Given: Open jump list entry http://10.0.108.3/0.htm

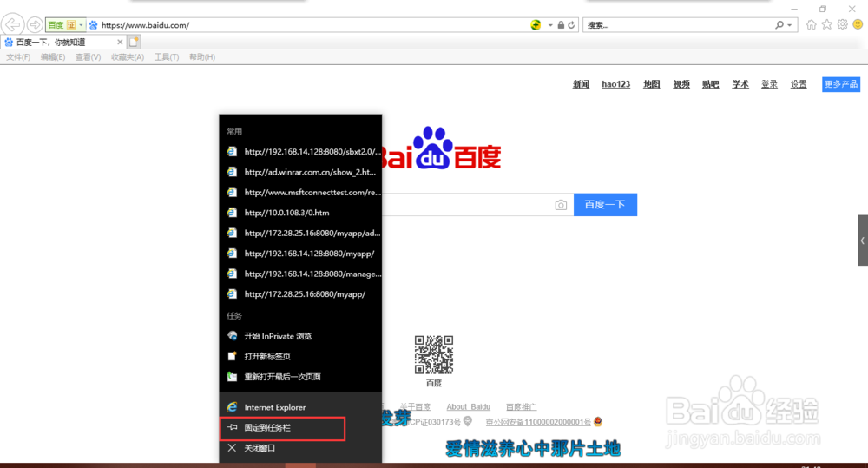Looking at the screenshot, I should (300, 213).
